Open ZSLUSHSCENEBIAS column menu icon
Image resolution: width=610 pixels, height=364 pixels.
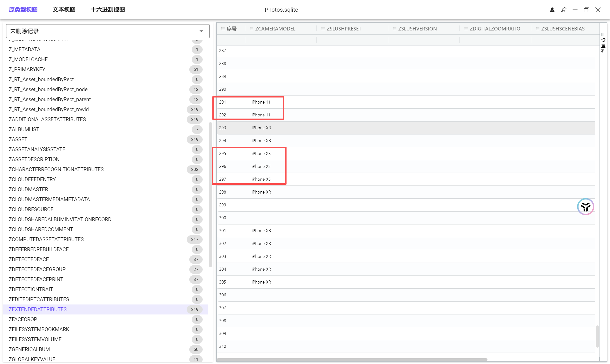pyautogui.click(x=537, y=29)
